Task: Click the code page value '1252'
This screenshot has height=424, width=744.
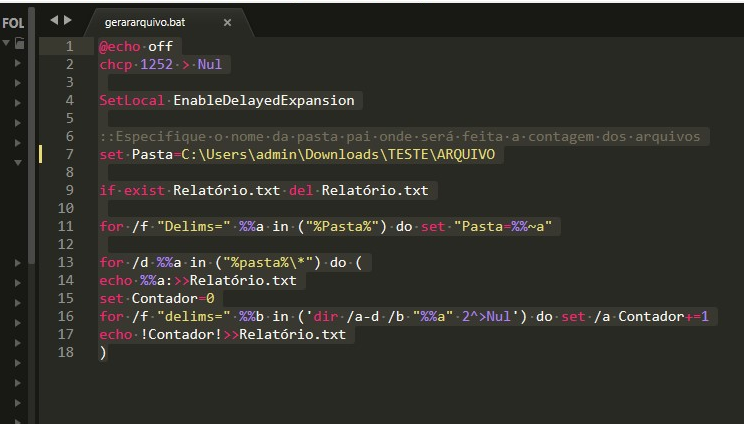Action: [157, 64]
